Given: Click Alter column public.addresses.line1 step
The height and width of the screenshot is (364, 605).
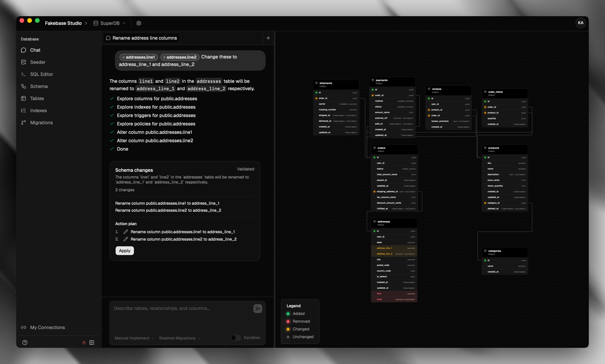Looking at the screenshot, I should pos(154,132).
